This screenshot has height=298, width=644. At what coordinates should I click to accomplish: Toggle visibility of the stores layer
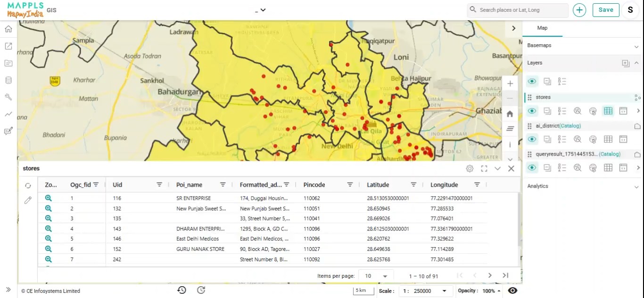tap(532, 111)
